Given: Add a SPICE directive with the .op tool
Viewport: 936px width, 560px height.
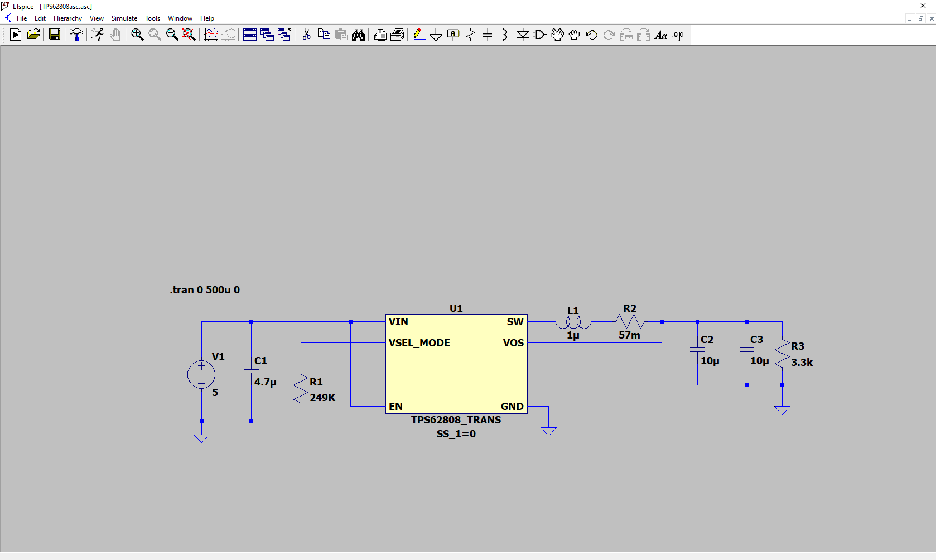Looking at the screenshot, I should pos(678,35).
